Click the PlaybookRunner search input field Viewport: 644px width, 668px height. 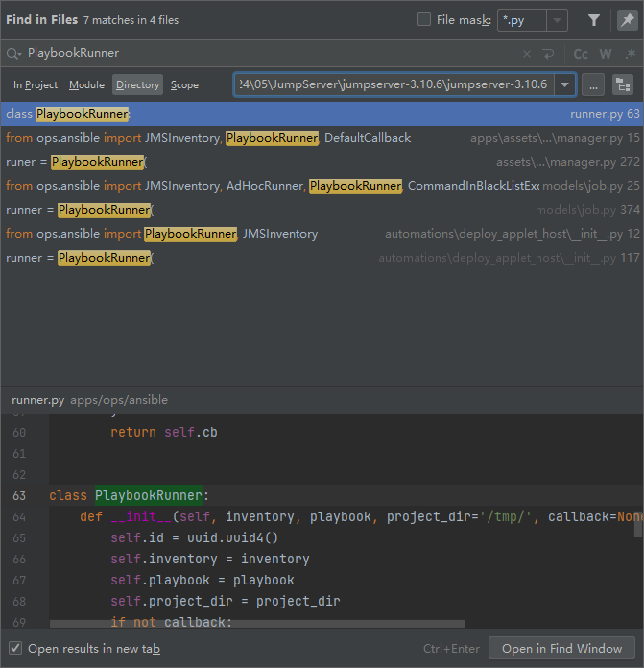coord(269,54)
